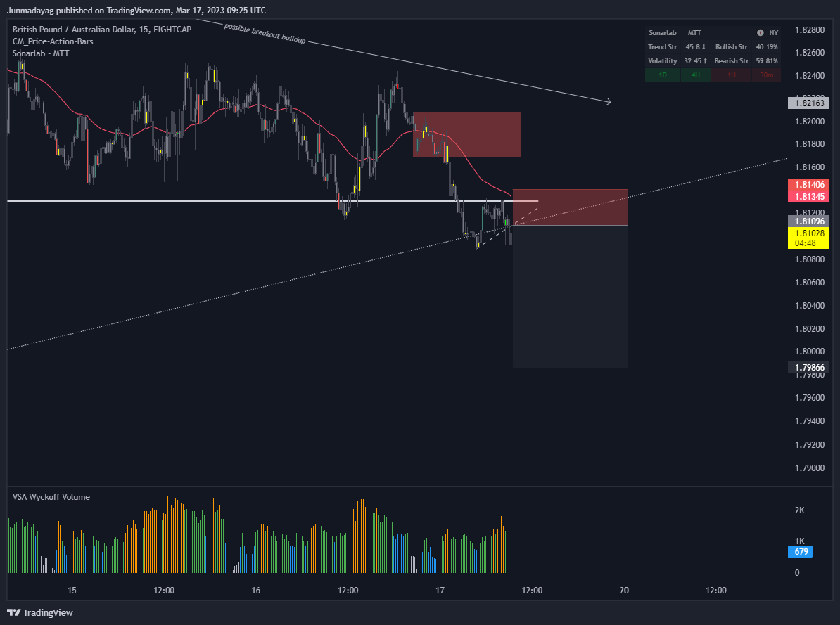
Task: Select the 1D timeframe cell in the Sonarlab table
Action: (x=663, y=75)
